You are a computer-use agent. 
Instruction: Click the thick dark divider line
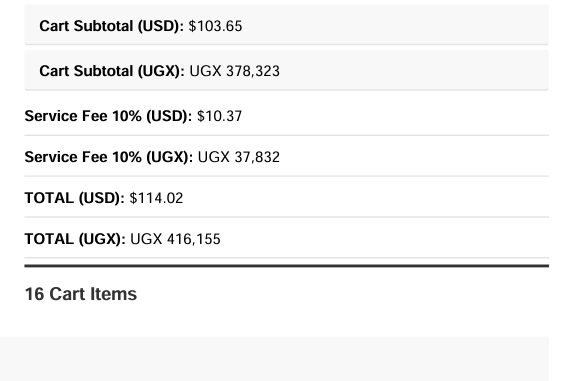(x=287, y=266)
